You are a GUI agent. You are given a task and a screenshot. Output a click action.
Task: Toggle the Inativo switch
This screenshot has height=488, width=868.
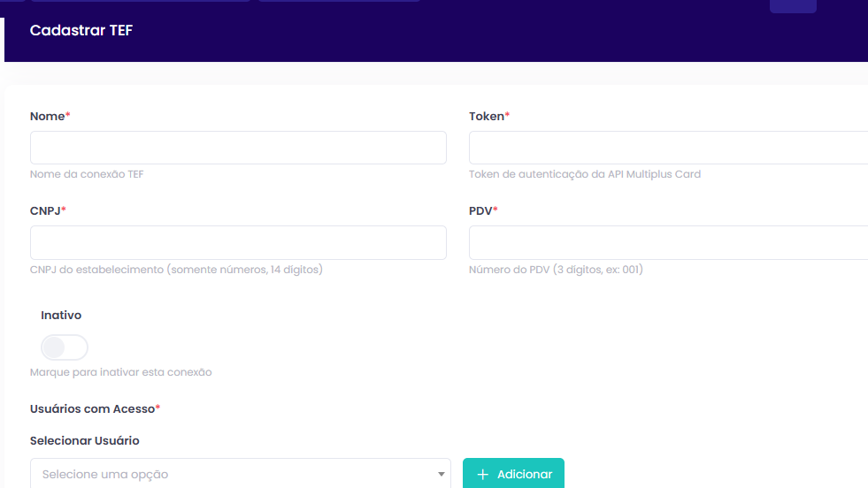point(65,347)
